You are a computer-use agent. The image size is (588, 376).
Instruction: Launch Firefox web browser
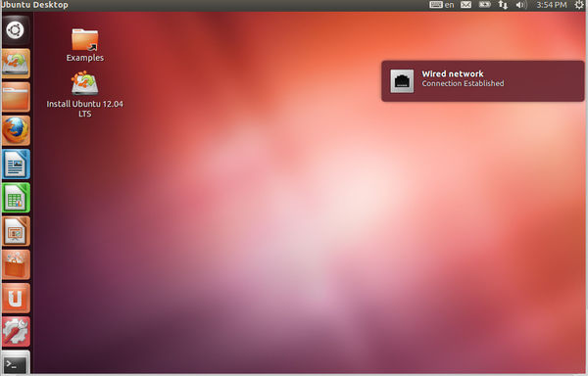click(16, 130)
